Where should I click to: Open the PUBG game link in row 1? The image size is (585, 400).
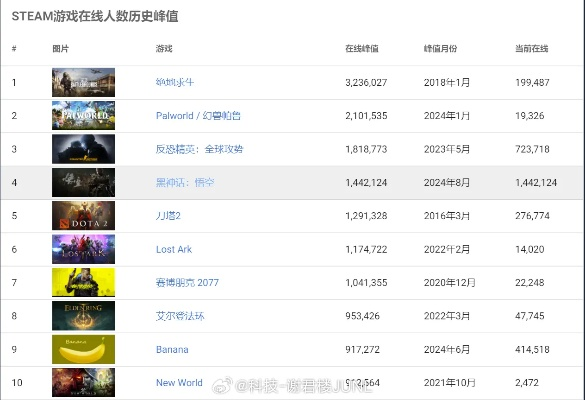(175, 82)
